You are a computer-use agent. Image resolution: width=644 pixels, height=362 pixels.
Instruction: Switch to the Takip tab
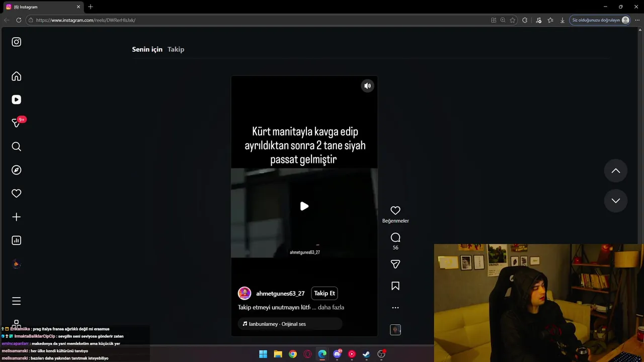pos(176,49)
